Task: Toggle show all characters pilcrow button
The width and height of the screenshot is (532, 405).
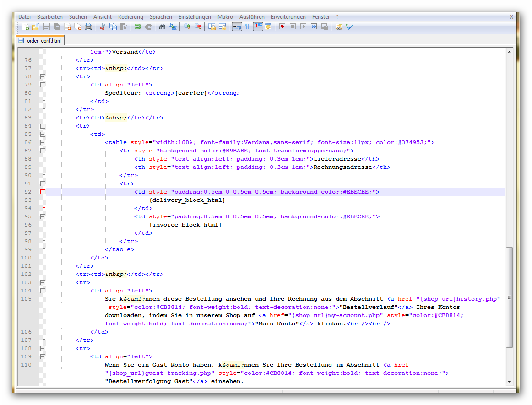Action: 247,27
